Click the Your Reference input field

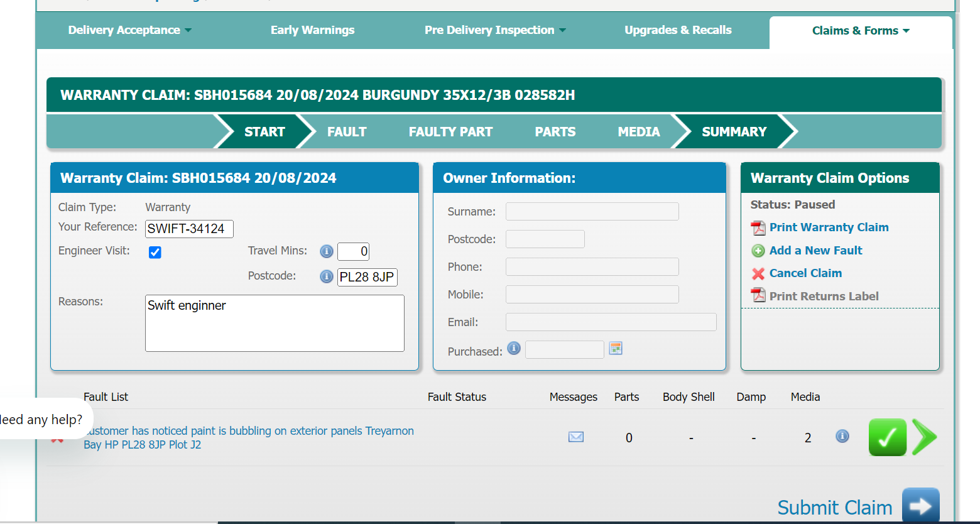[x=189, y=229]
